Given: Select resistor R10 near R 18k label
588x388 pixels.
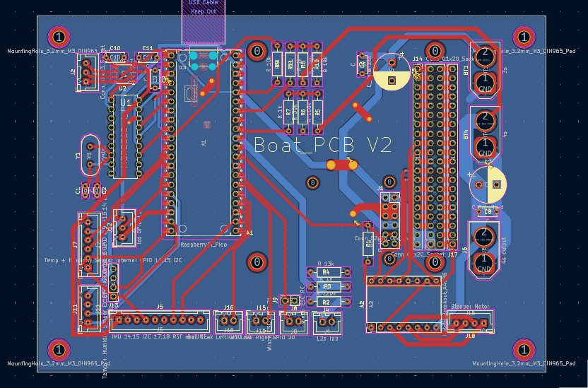Looking at the screenshot, I should pos(317,64).
